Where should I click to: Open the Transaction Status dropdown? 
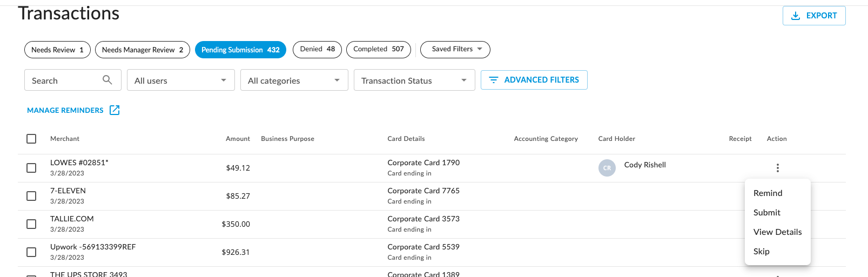click(x=414, y=80)
